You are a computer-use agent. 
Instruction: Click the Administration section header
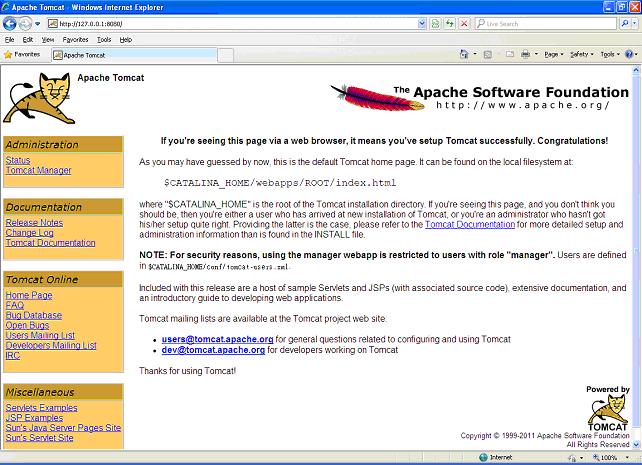coord(63,144)
